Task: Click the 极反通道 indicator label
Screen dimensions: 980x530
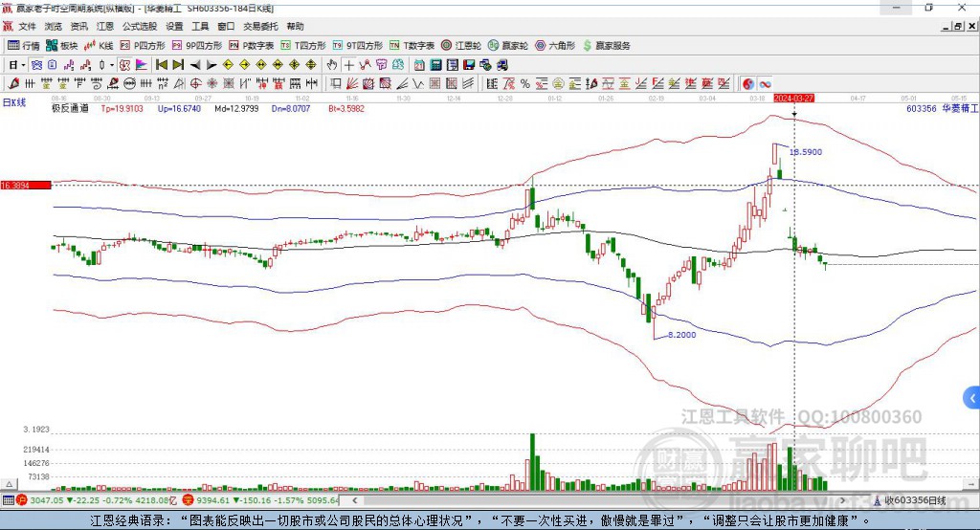Action: [71, 108]
